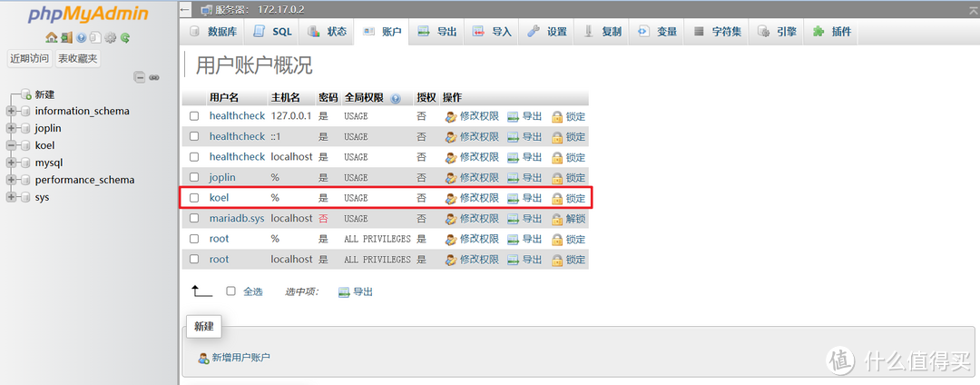Reload navigation panel green refresh icon
The image size is (980, 385).
[125, 37]
